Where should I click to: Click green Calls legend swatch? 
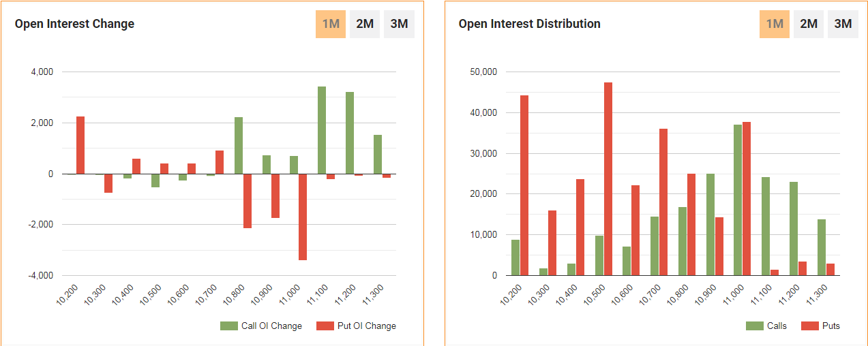tap(754, 326)
